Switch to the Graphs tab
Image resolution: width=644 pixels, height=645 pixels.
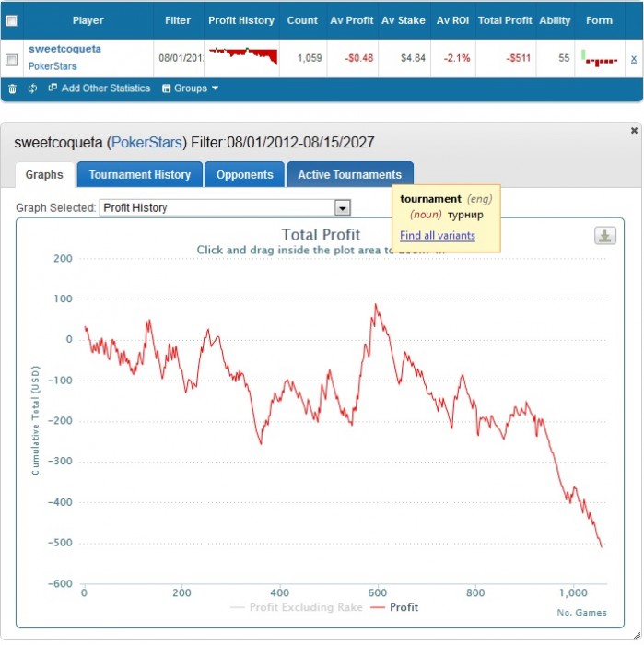click(x=44, y=175)
